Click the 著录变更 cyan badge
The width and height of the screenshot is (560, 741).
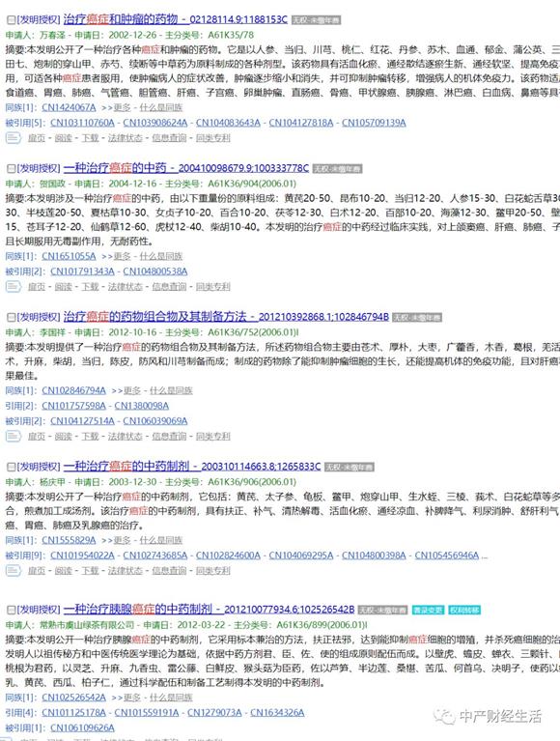click(x=429, y=611)
